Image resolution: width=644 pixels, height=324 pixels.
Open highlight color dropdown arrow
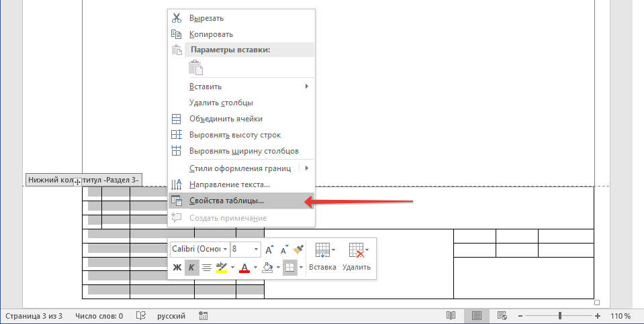coord(232,268)
